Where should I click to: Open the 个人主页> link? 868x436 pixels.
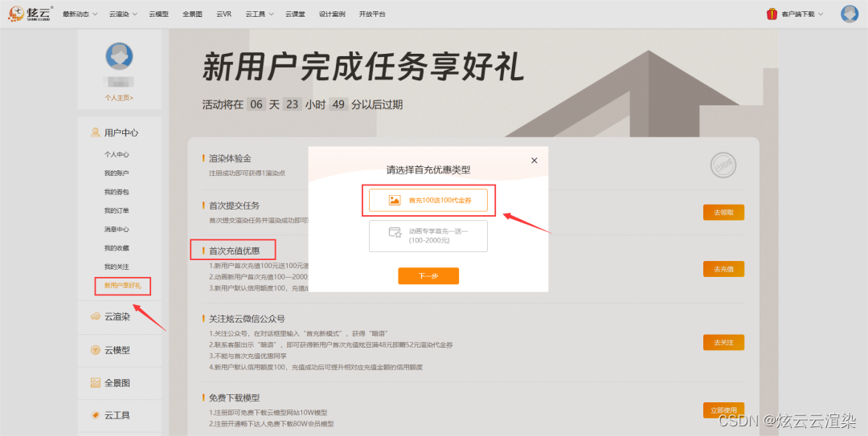click(x=119, y=97)
